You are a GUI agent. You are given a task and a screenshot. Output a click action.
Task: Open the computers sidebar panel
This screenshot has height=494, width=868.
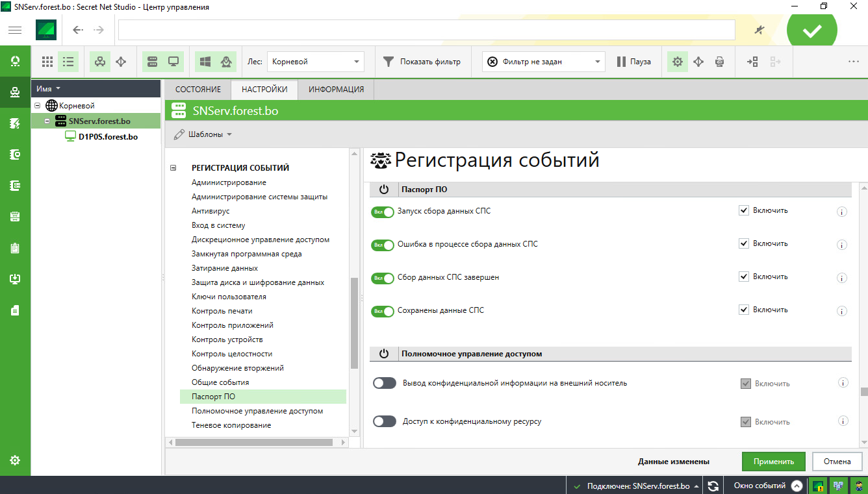[x=15, y=93]
